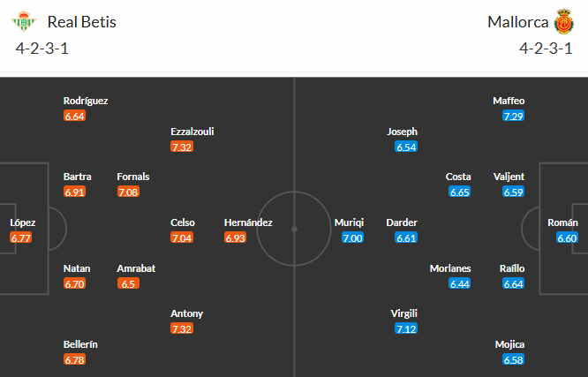Select Antony's 7.32 rating badge

coord(182,328)
